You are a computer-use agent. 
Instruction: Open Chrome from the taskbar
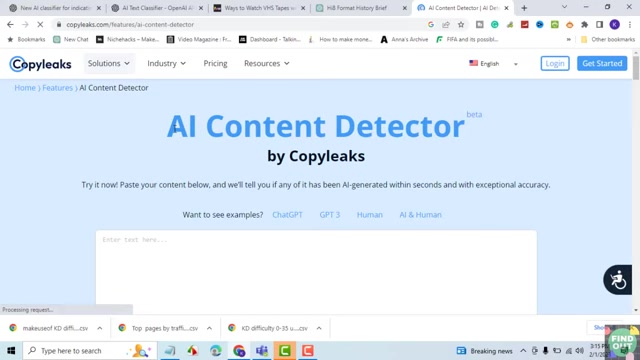239,351
